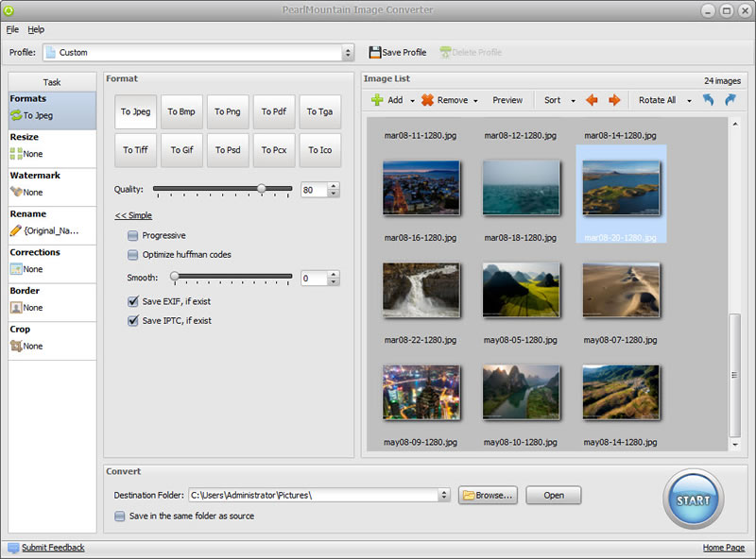756x559 pixels.
Task: Select the mar08-22-1280.jpg waterfall thumbnail
Action: (421, 290)
